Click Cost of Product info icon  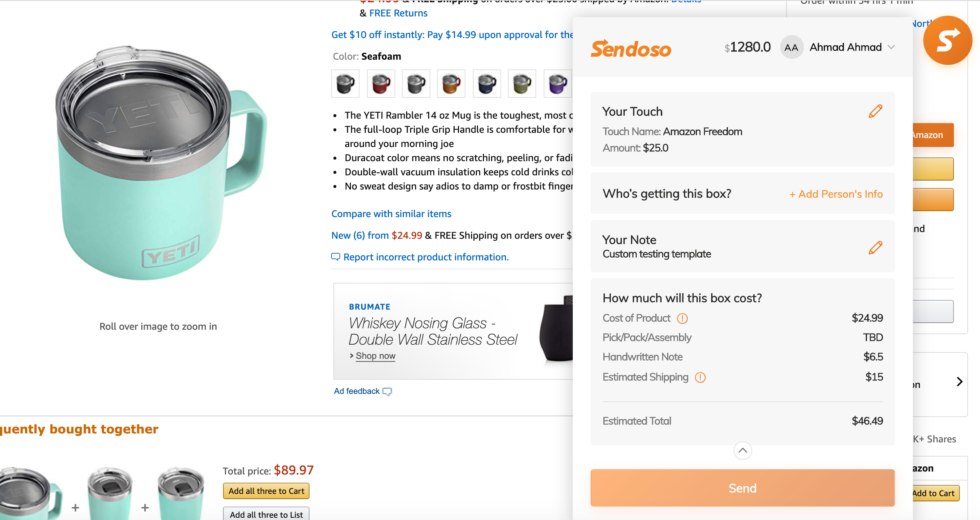[682, 318]
